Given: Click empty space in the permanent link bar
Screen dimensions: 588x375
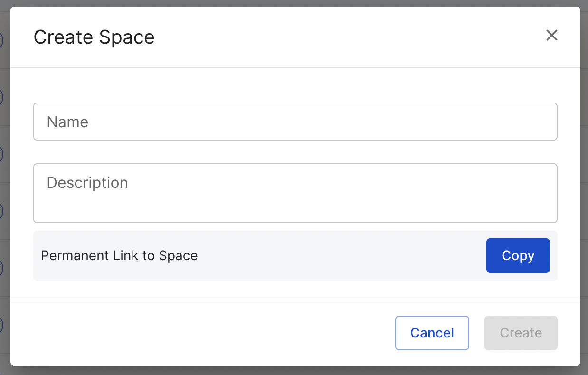Looking at the screenshot, I should coord(332,256).
